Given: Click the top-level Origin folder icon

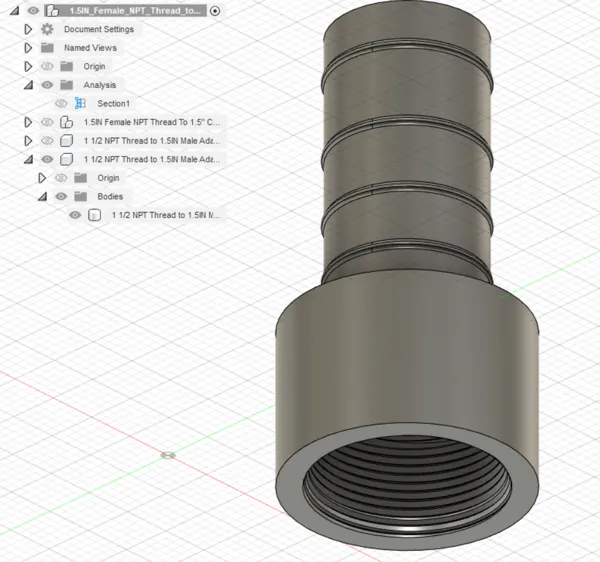Looking at the screenshot, I should tap(67, 66).
